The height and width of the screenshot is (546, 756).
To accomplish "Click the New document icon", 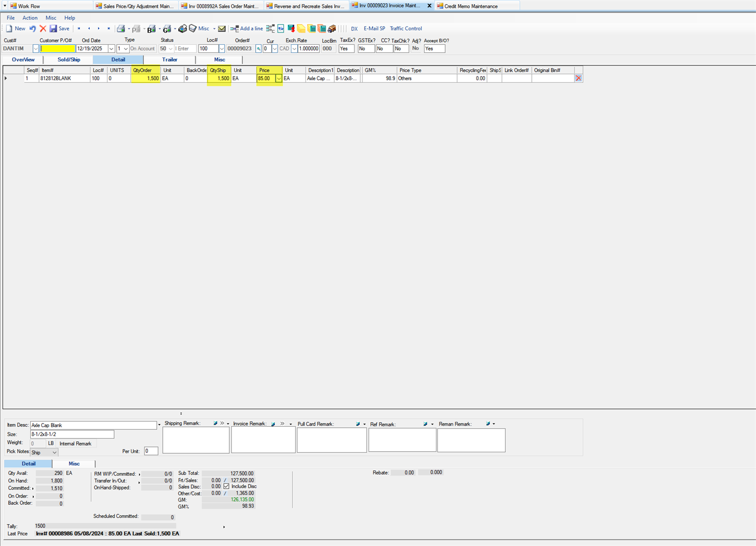I will (x=9, y=29).
